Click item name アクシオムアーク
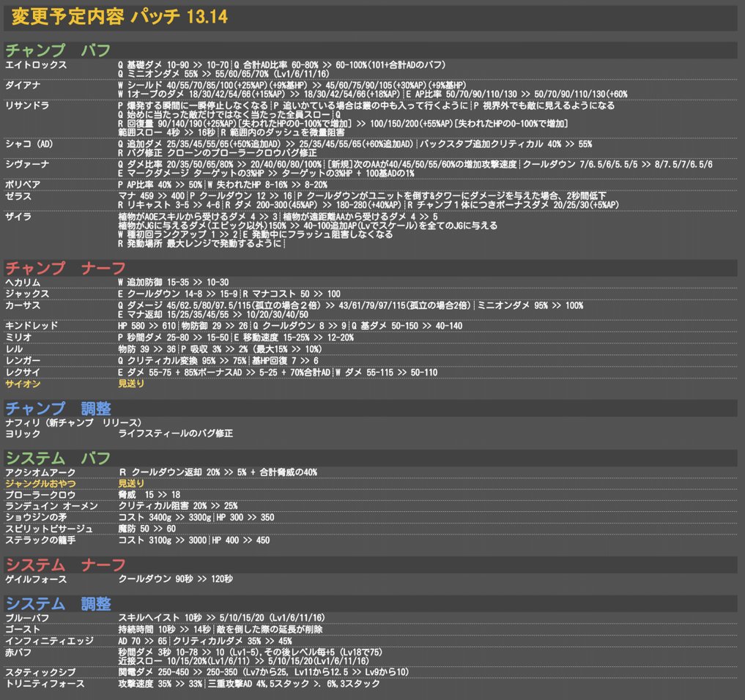 (40, 472)
